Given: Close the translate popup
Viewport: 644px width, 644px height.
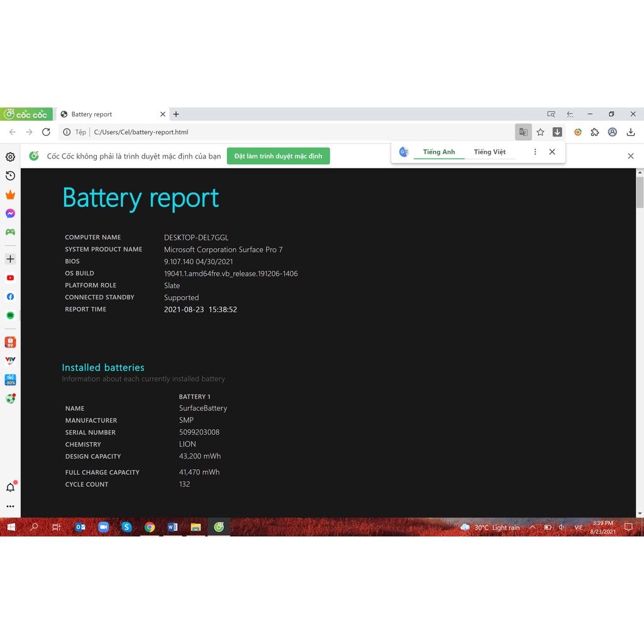Looking at the screenshot, I should [552, 152].
